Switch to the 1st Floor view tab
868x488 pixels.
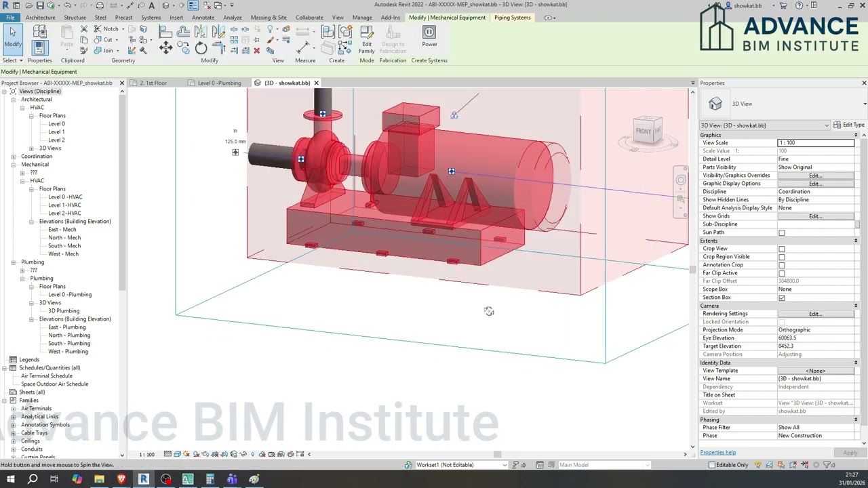tap(154, 83)
